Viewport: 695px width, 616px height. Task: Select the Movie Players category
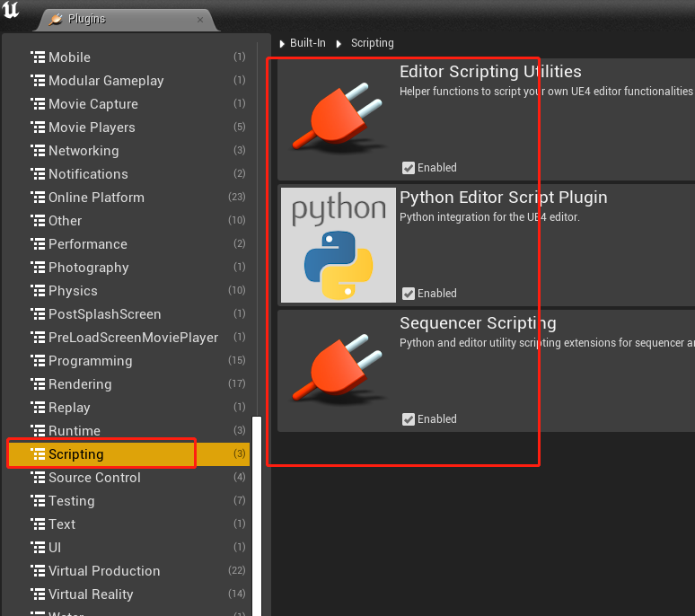coord(128,128)
